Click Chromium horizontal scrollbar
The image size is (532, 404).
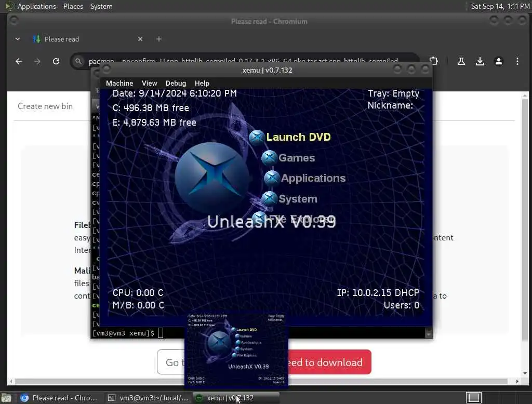coord(261,381)
